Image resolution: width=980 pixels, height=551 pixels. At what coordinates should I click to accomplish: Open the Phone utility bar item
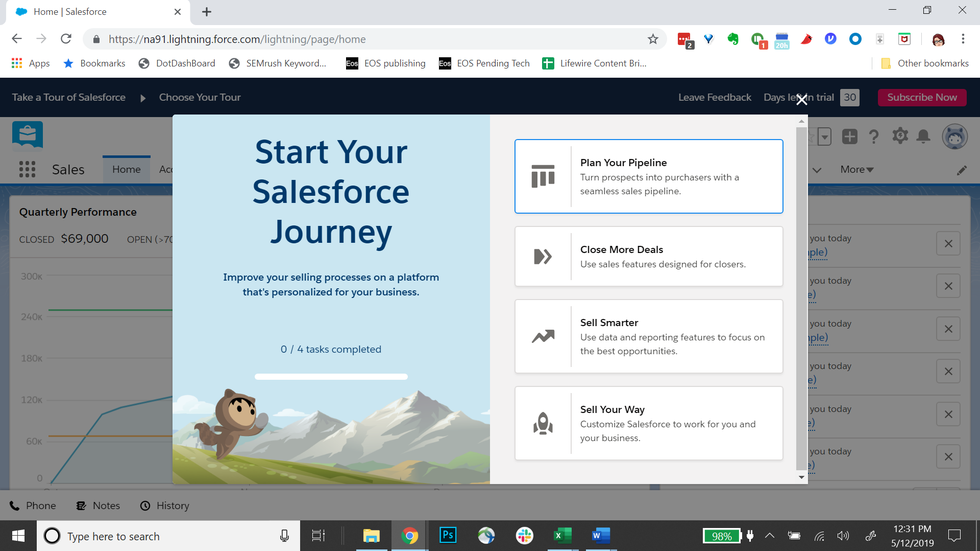click(32, 506)
